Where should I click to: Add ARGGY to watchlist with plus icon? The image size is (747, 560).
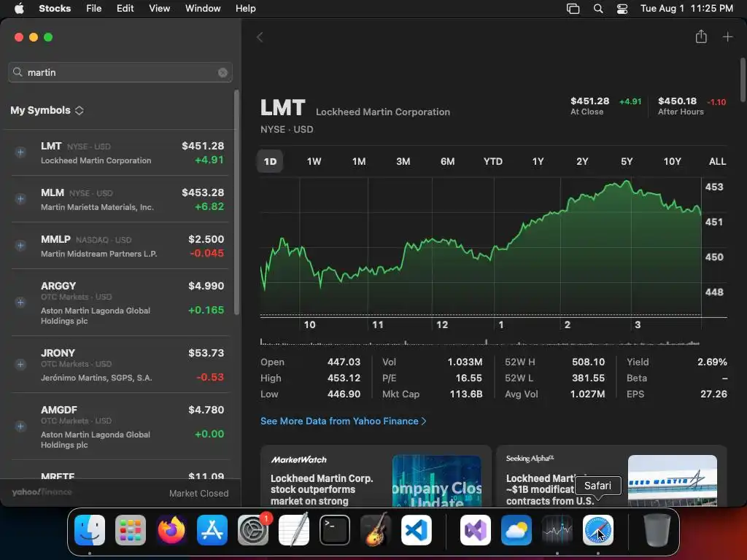click(x=20, y=303)
